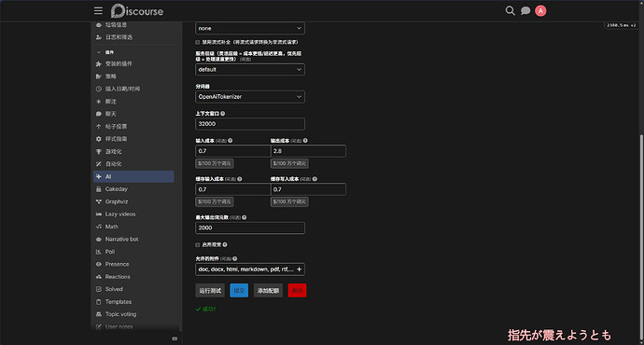Click help icon next to 上下文窗口
Screen dimensions: 644x345
pyautogui.click(x=223, y=114)
